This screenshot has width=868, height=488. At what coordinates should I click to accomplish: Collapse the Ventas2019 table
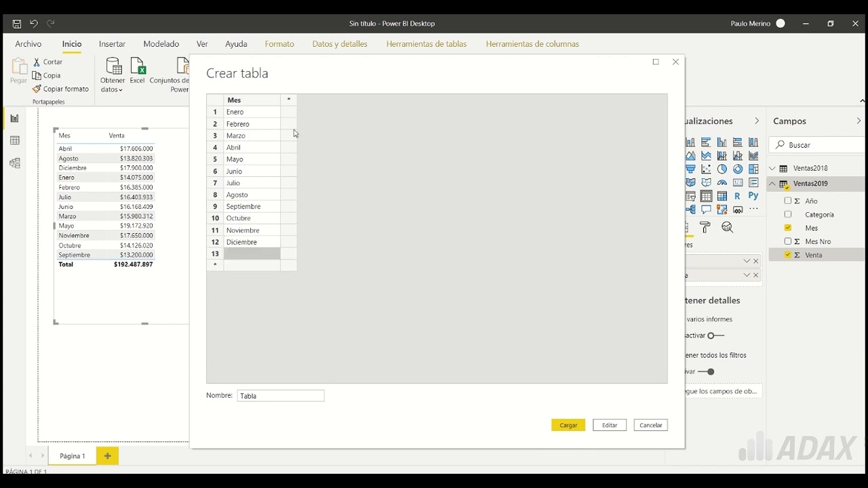coord(772,184)
